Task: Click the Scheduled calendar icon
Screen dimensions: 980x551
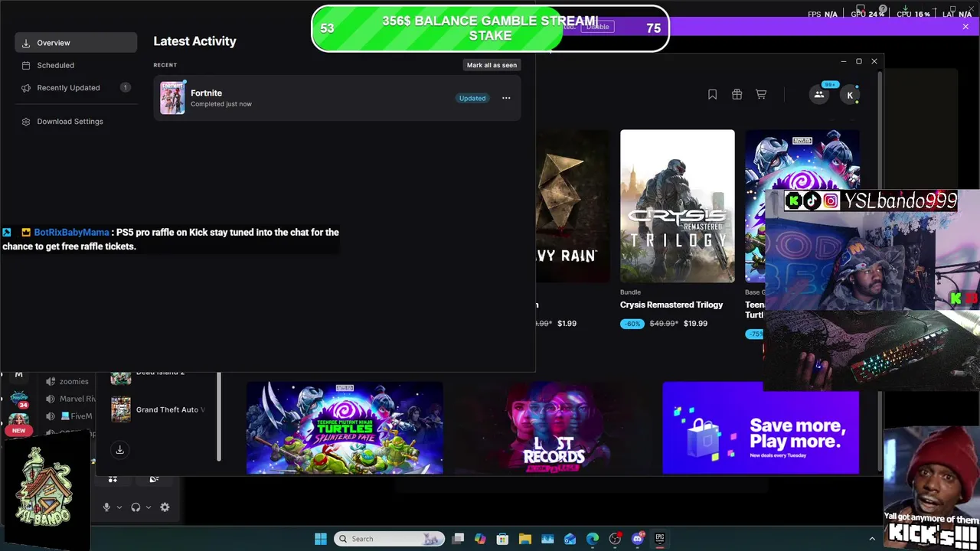Action: click(x=26, y=66)
